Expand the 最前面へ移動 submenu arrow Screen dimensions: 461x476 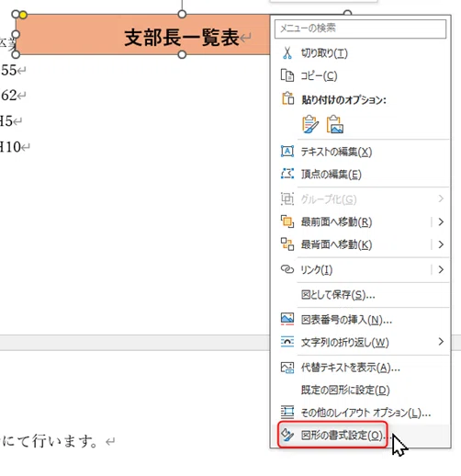coord(441,221)
